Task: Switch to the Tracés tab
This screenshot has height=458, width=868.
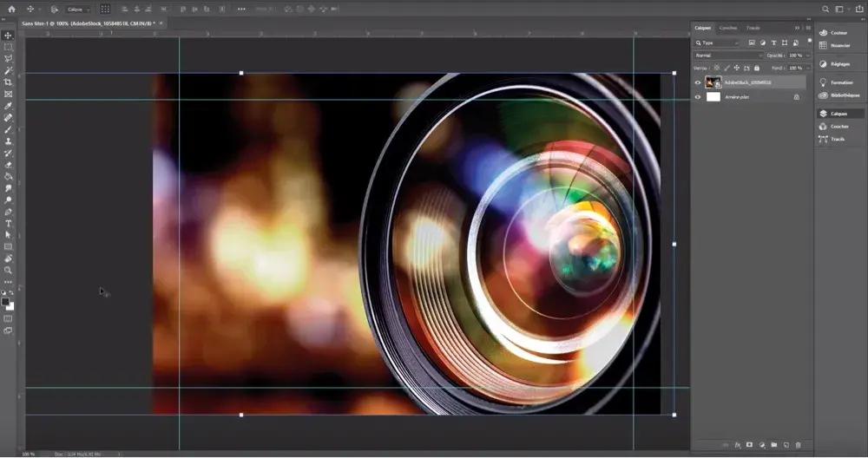Action: point(753,28)
